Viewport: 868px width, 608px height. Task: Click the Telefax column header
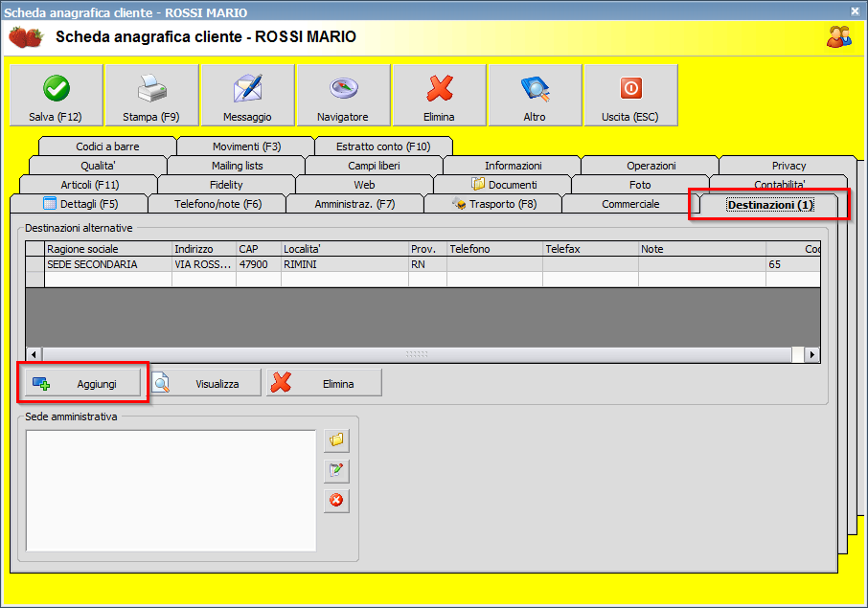(x=590, y=249)
